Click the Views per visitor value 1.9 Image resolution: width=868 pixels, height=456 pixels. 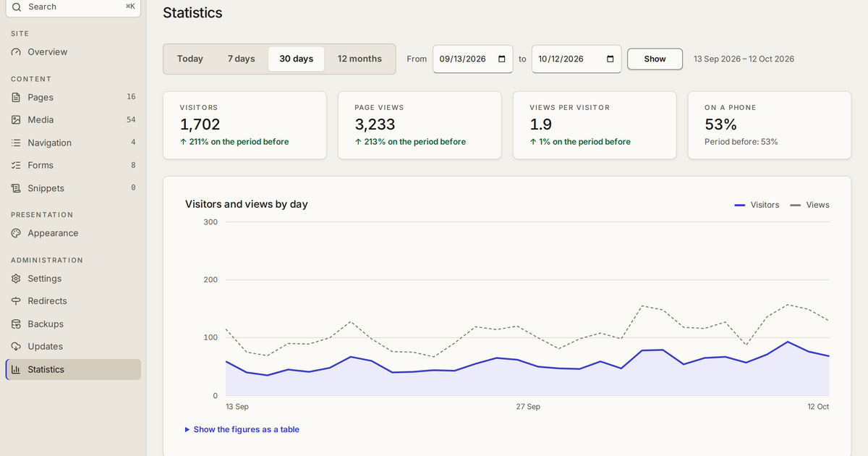(541, 124)
